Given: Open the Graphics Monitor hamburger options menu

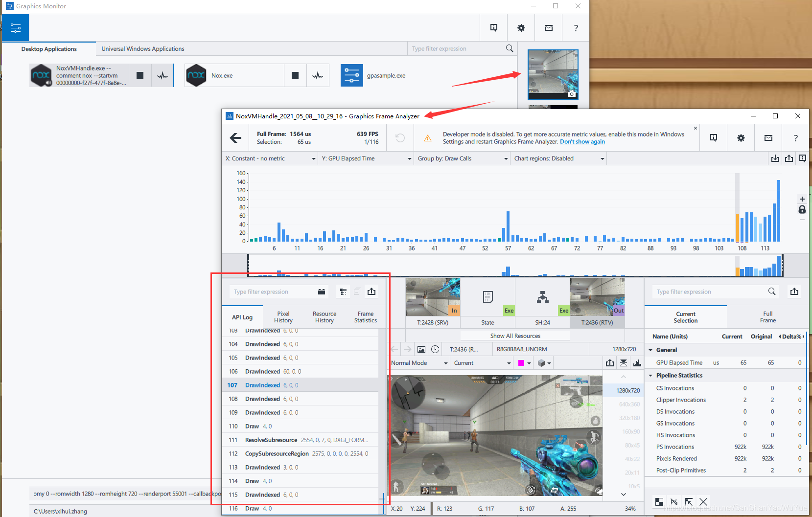Looking at the screenshot, I should pyautogui.click(x=15, y=28).
